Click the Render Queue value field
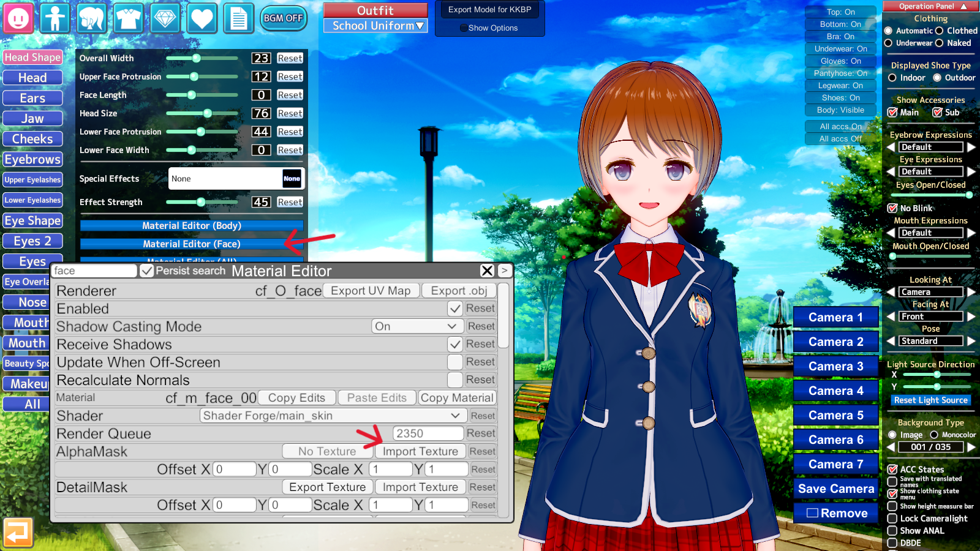The height and width of the screenshot is (551, 980). [428, 433]
